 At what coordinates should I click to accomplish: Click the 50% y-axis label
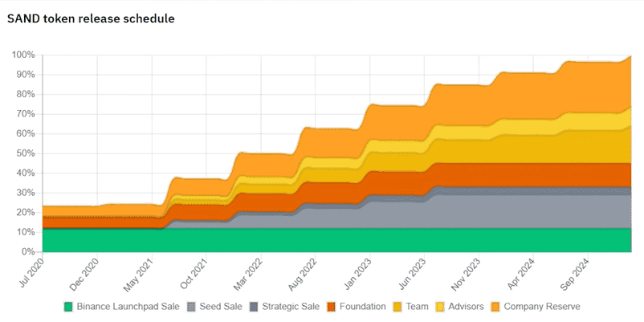tap(26, 153)
